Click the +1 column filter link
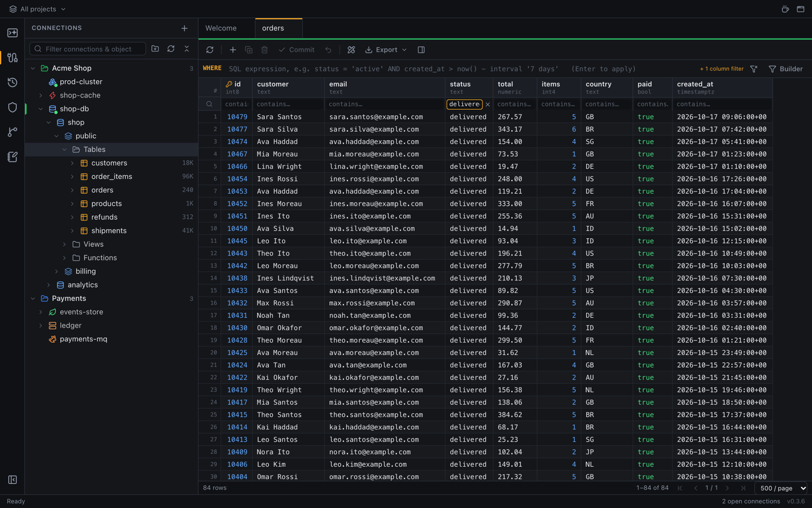The image size is (812, 508). [x=722, y=69]
